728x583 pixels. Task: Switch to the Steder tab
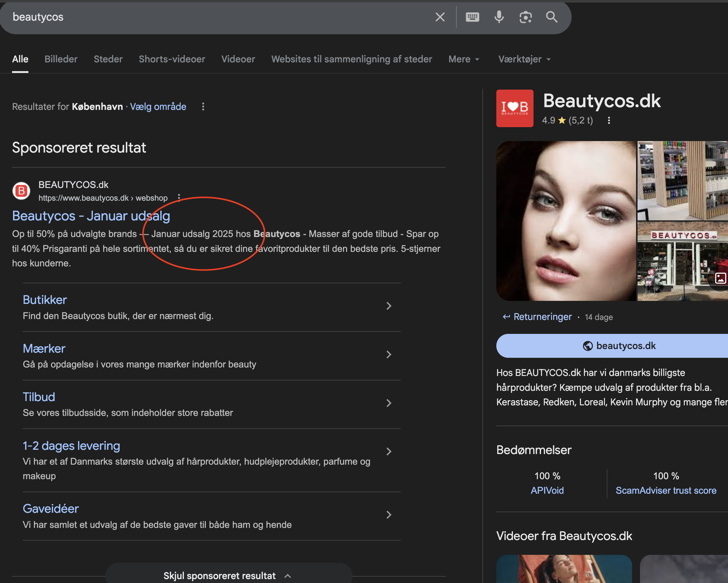point(108,59)
